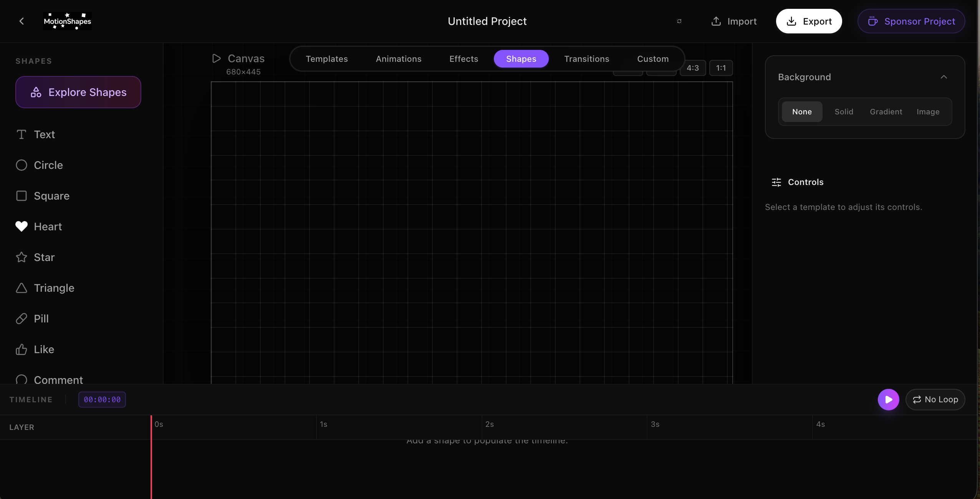Switch to the Transitions tab
This screenshot has height=499, width=980.
[x=586, y=59]
